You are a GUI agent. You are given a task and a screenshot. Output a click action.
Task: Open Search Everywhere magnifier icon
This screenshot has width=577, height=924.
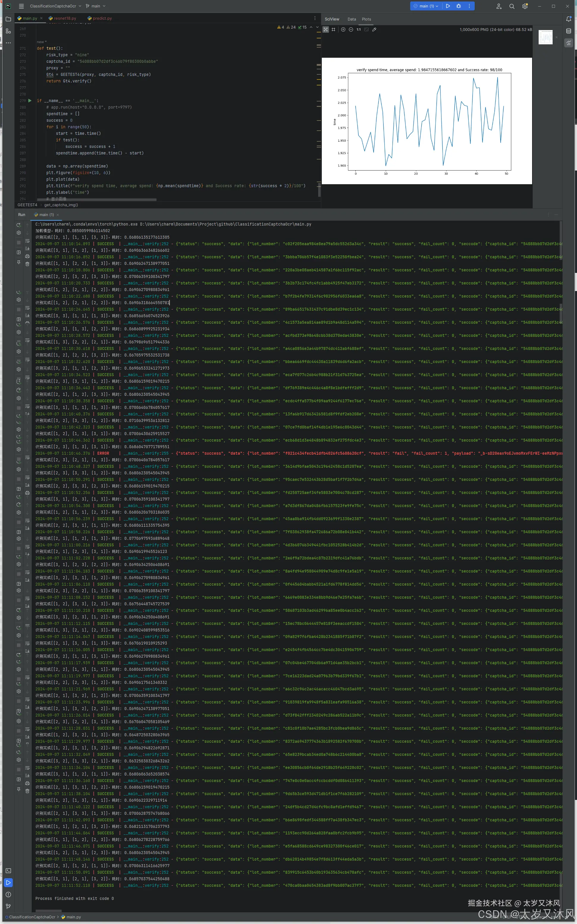[x=512, y=6]
